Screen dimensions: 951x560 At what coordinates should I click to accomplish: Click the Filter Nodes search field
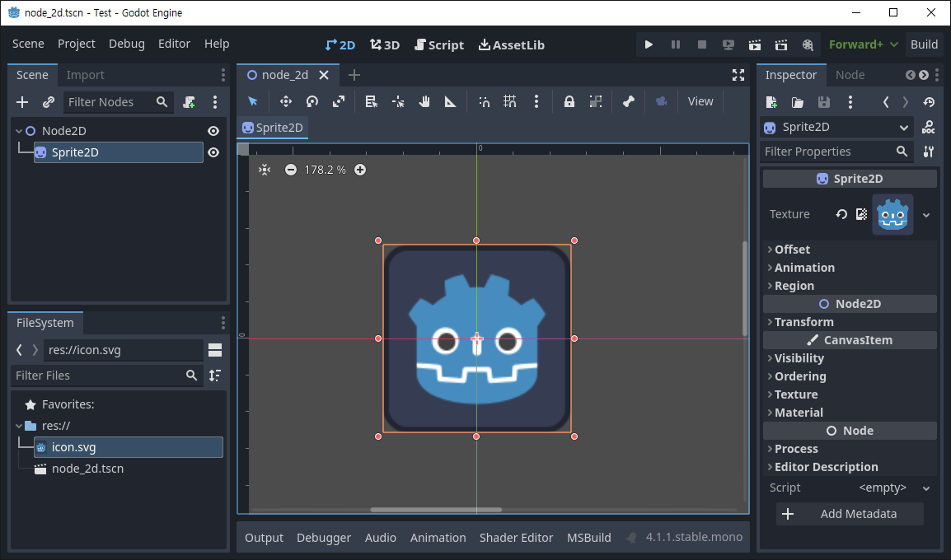(119, 102)
